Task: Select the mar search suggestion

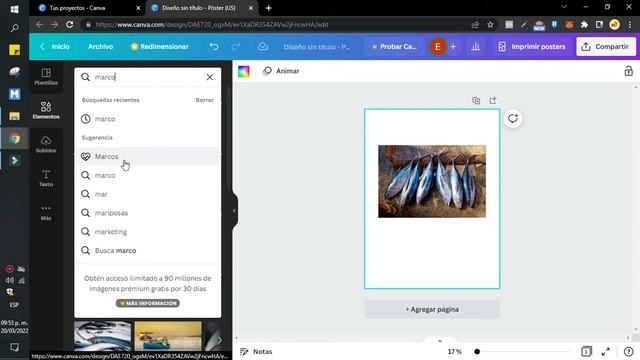Action: pyautogui.click(x=148, y=194)
